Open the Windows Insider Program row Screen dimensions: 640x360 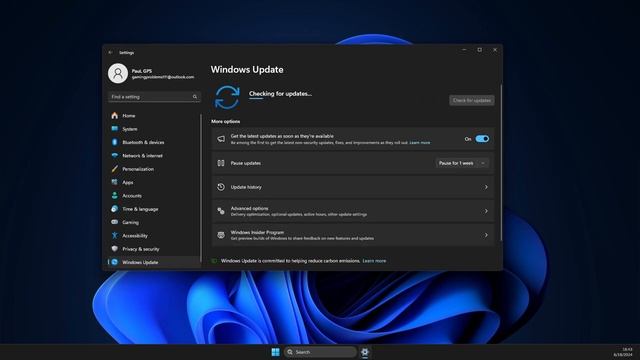pyautogui.click(x=353, y=235)
